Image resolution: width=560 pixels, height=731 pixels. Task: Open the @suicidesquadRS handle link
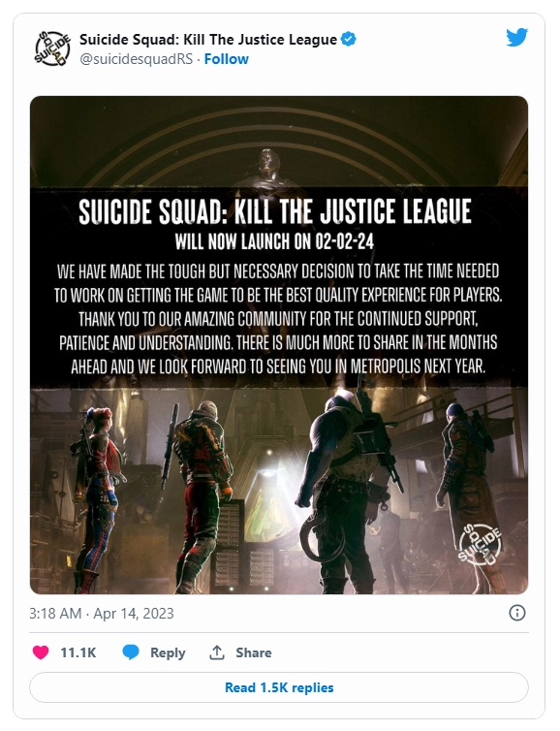click(x=136, y=59)
